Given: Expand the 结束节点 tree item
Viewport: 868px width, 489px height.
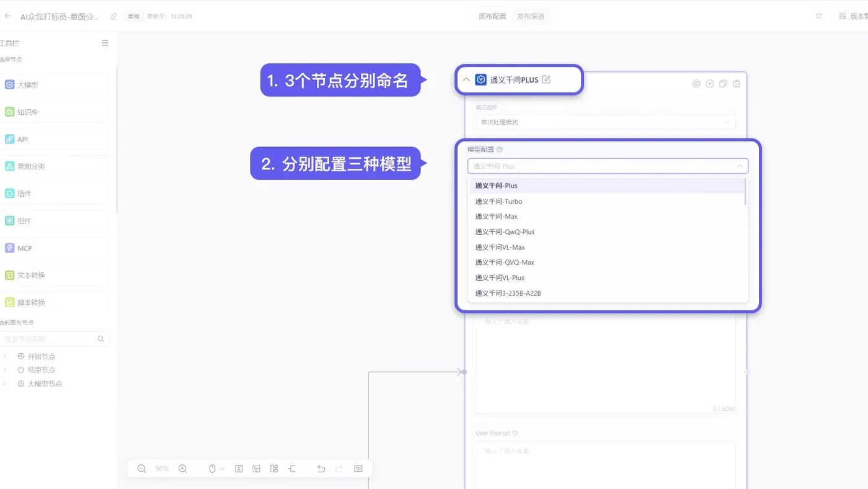Looking at the screenshot, I should [x=5, y=370].
